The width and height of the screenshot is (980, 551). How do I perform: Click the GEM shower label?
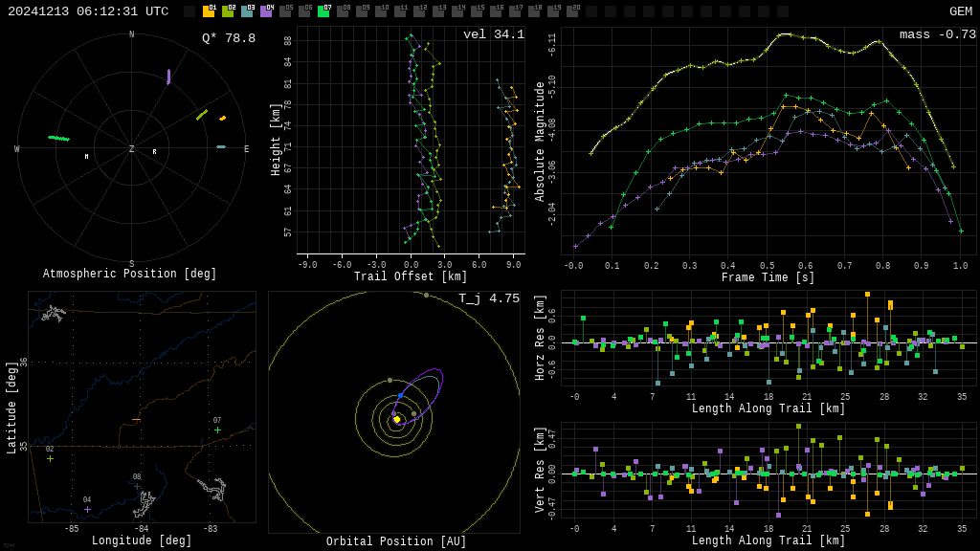click(960, 11)
